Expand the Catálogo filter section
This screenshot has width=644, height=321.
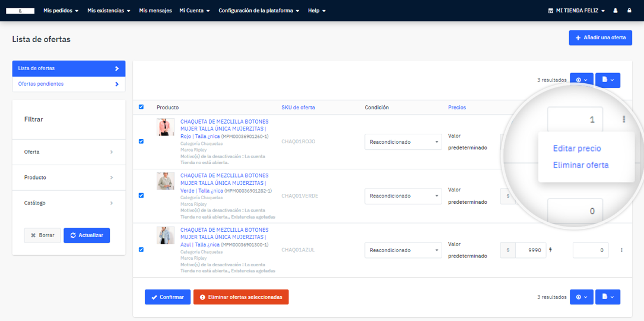click(x=69, y=203)
